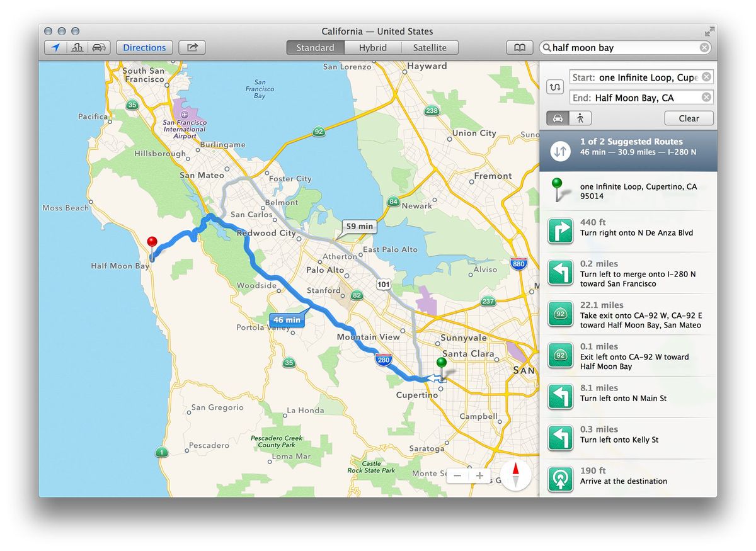Switch to the second suggested route

(x=560, y=151)
